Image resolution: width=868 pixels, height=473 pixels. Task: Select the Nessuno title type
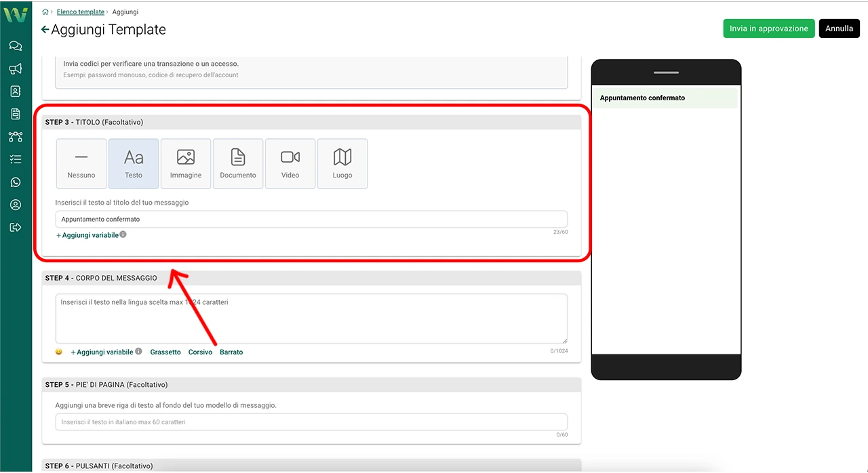(x=81, y=163)
